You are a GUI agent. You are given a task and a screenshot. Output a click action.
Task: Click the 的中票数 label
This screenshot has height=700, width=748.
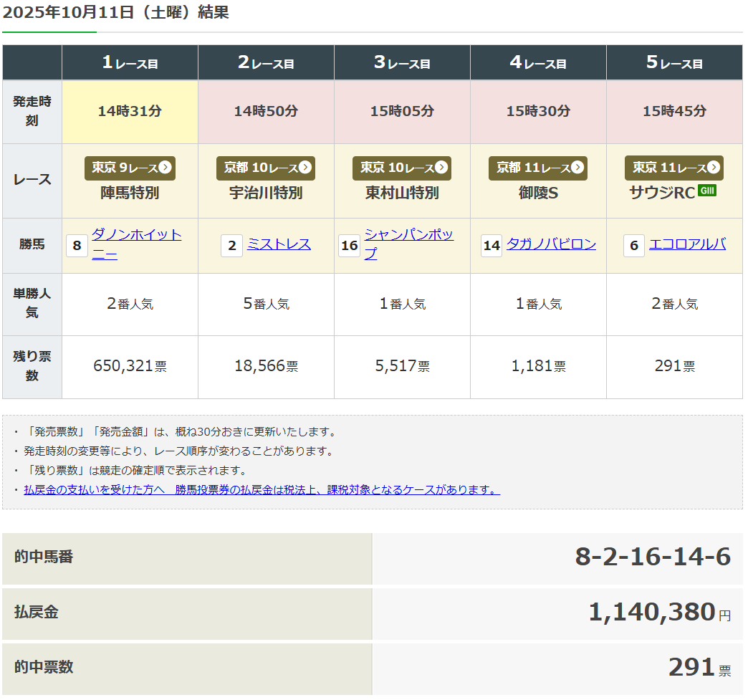tap(44, 667)
